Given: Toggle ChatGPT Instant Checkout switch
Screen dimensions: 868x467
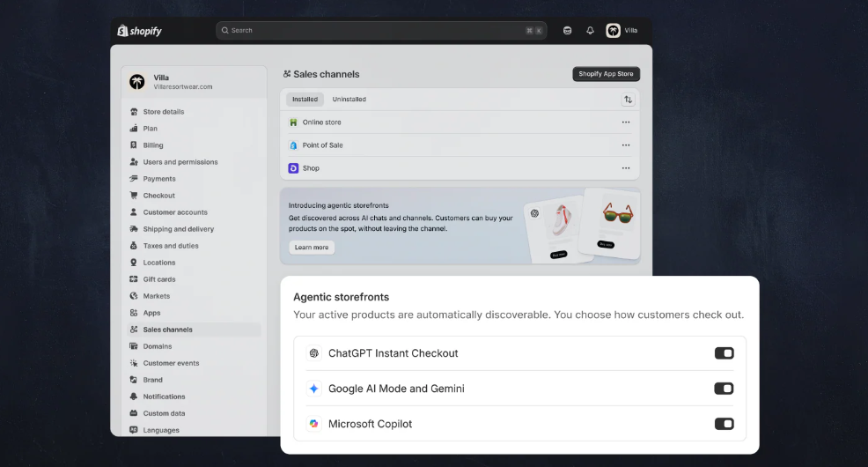Looking at the screenshot, I should point(724,353).
